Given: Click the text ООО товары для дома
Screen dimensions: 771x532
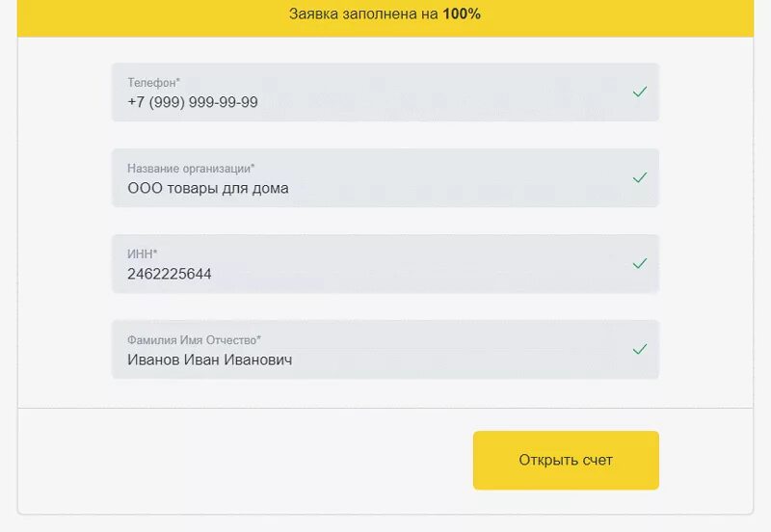Looking at the screenshot, I should coord(208,188).
